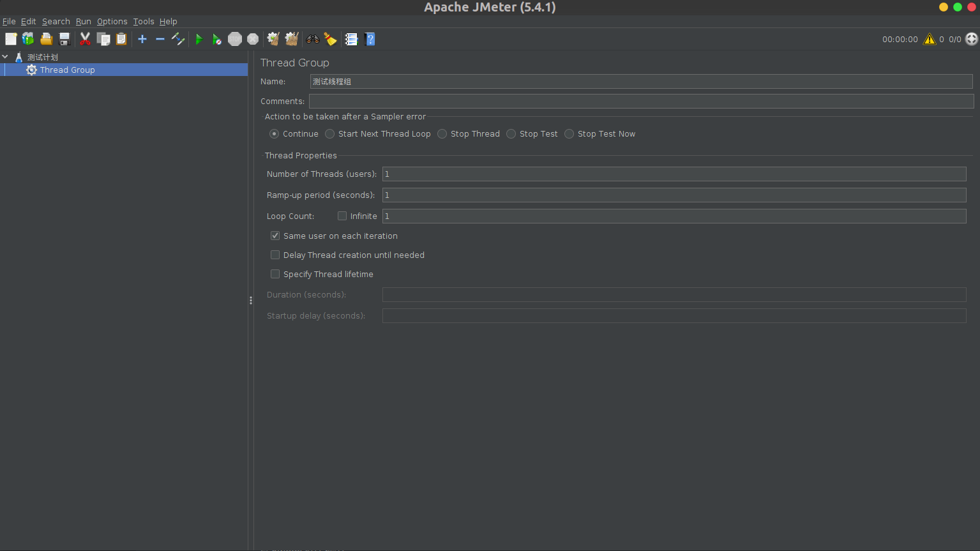Image resolution: width=980 pixels, height=551 pixels.
Task: Open the Run menu
Action: click(x=84, y=21)
